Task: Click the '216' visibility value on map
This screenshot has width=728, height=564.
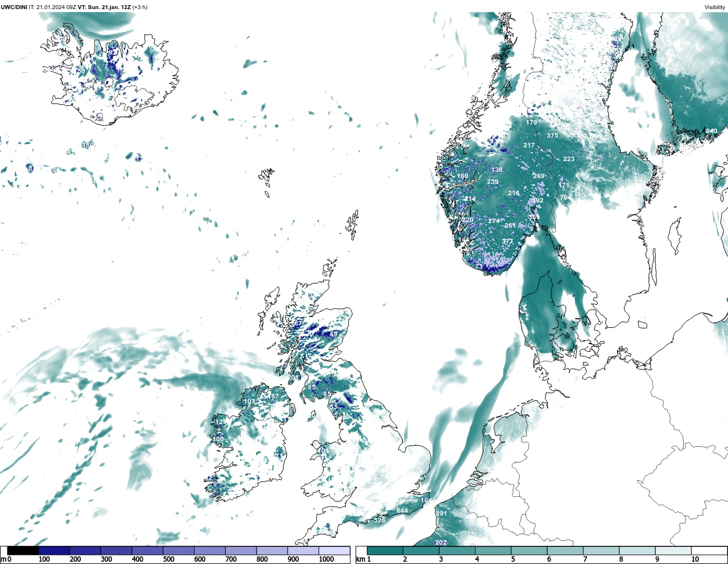Action: point(514,193)
